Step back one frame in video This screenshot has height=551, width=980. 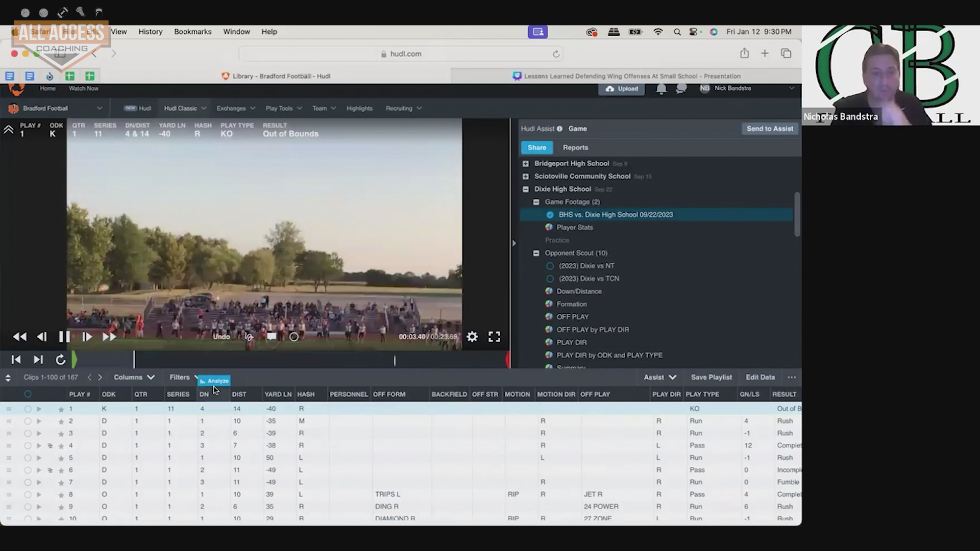click(42, 337)
